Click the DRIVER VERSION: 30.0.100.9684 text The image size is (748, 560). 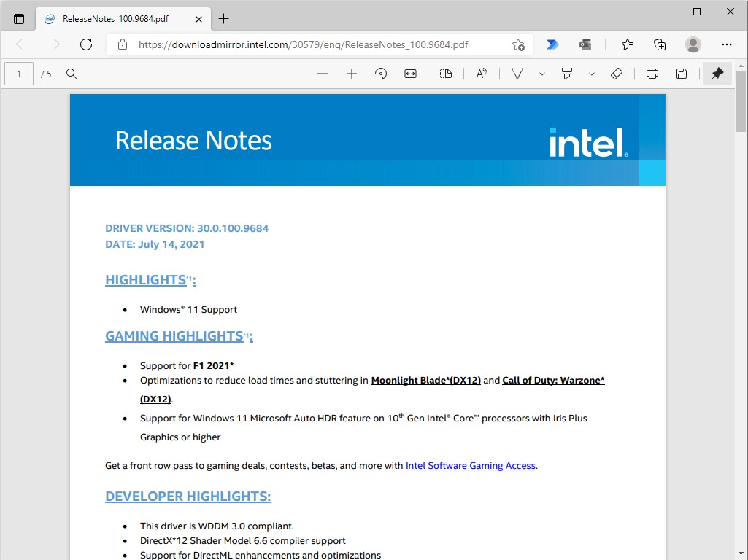187,228
